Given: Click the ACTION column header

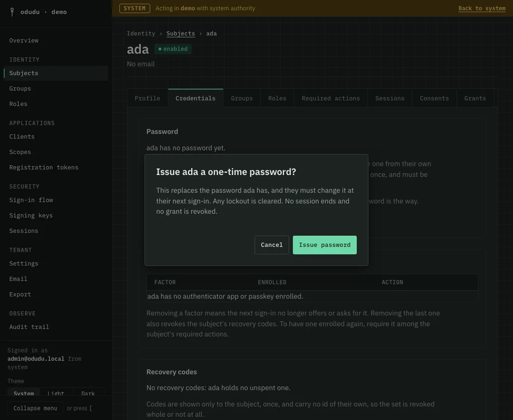Looking at the screenshot, I should 392,282.
